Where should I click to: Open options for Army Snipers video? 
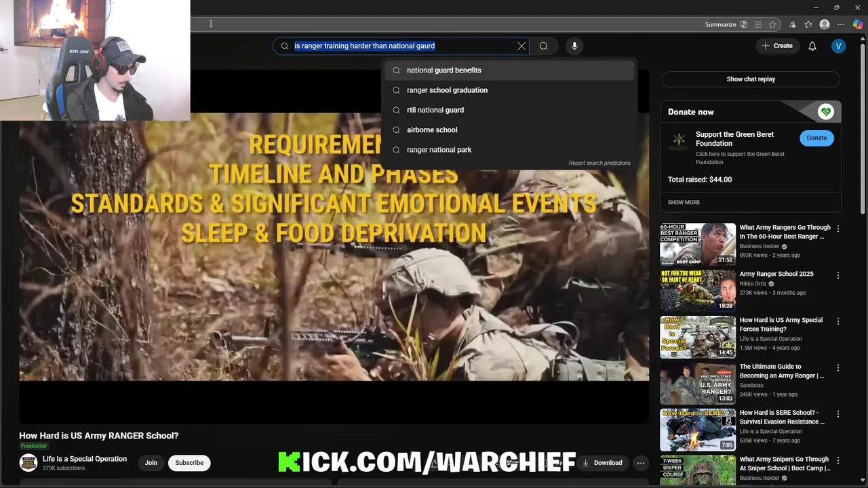click(x=838, y=461)
